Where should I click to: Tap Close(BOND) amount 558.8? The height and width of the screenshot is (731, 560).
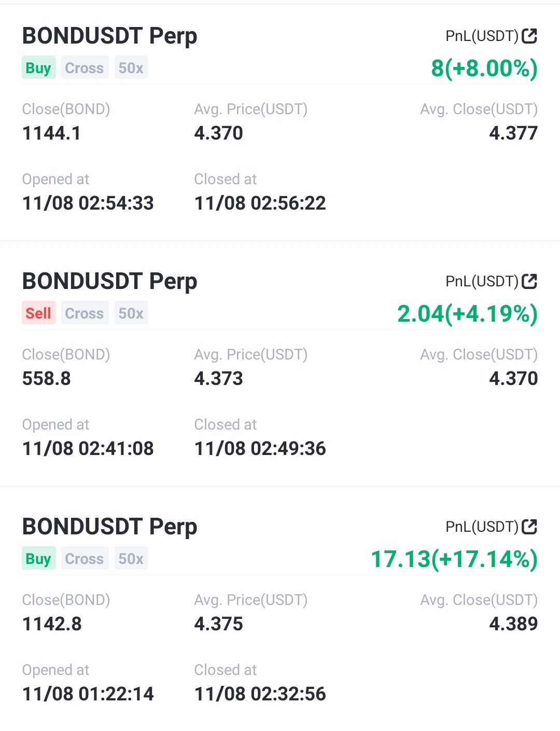[x=46, y=378]
